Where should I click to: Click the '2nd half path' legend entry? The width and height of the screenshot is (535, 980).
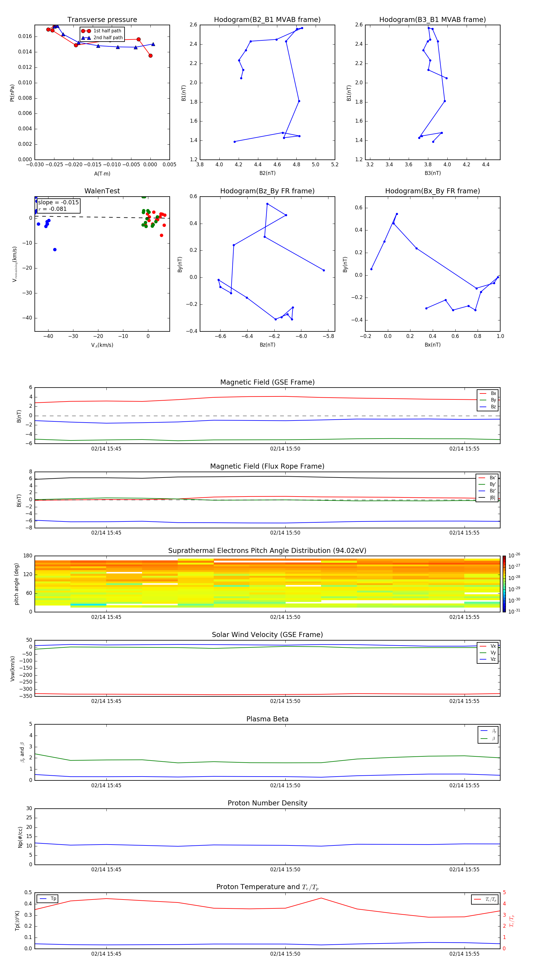pos(102,38)
